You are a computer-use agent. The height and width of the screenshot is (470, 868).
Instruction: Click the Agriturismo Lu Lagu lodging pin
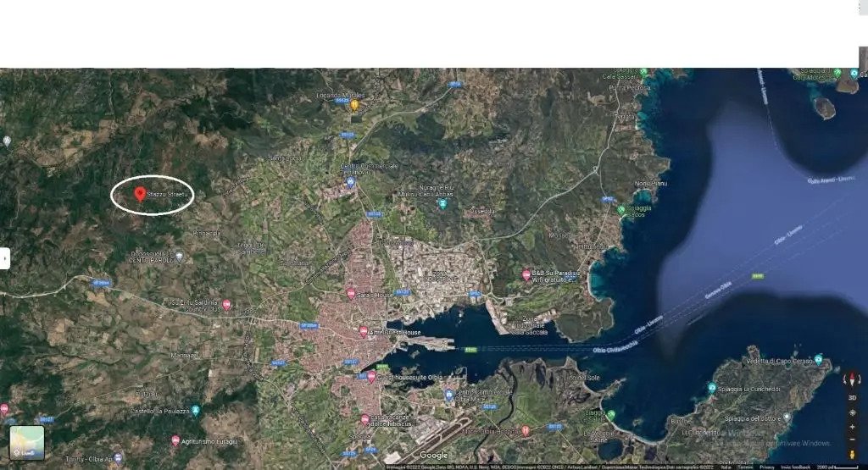175,440
